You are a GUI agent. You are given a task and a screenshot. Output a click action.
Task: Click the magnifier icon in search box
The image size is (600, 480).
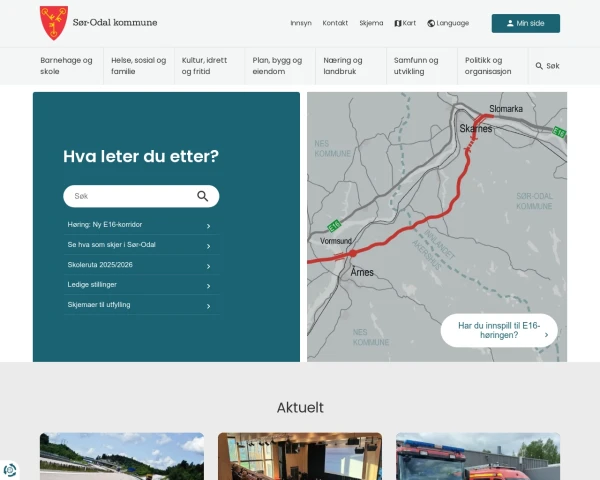pos(203,196)
